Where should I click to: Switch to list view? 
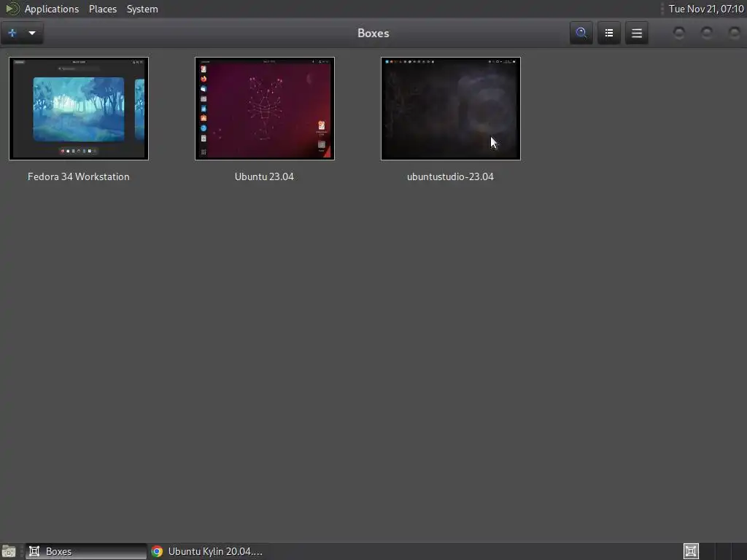pos(609,33)
